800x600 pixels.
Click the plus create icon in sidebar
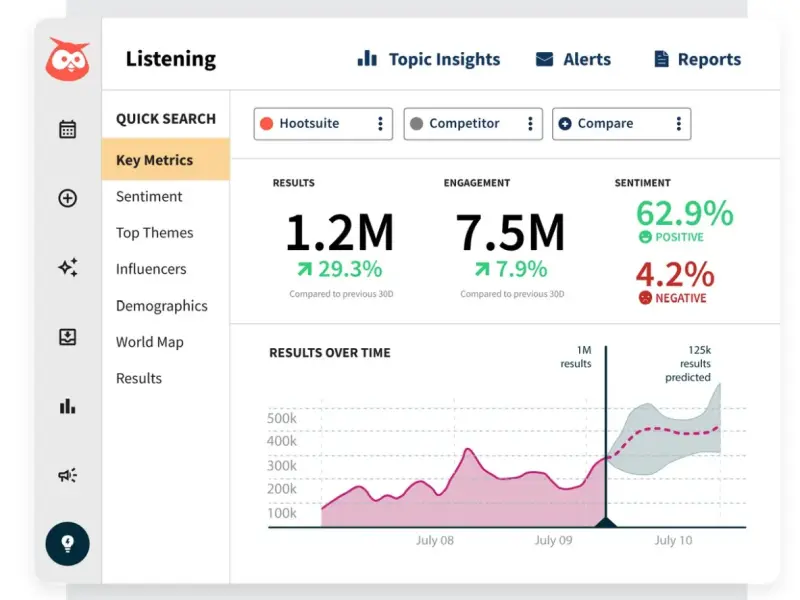pos(67,198)
